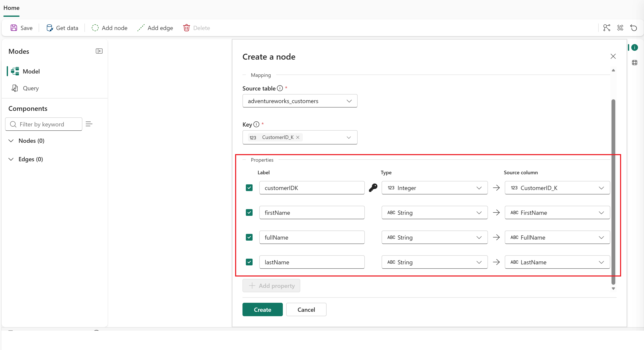Click the focus target icon in toolbar
This screenshot has height=350, width=644.
tap(620, 28)
